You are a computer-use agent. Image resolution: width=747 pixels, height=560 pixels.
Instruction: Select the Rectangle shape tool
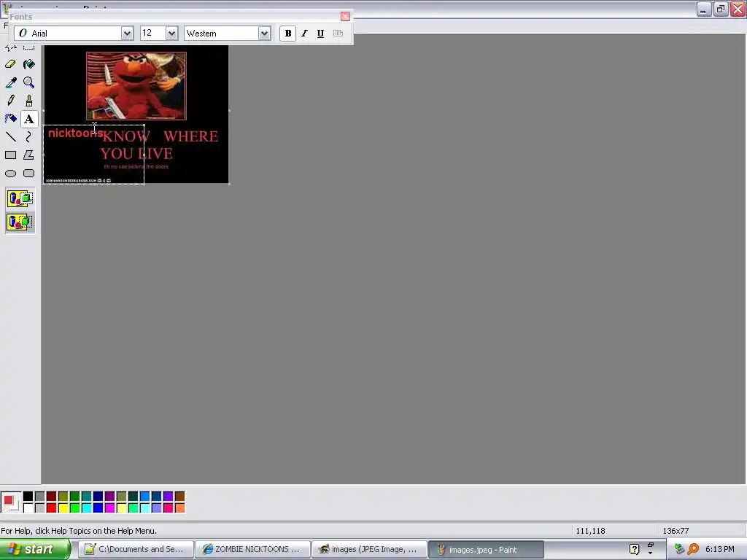pos(10,155)
